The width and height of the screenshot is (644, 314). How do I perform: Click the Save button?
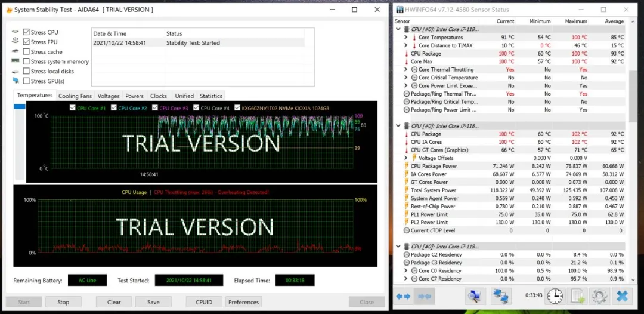(x=153, y=302)
